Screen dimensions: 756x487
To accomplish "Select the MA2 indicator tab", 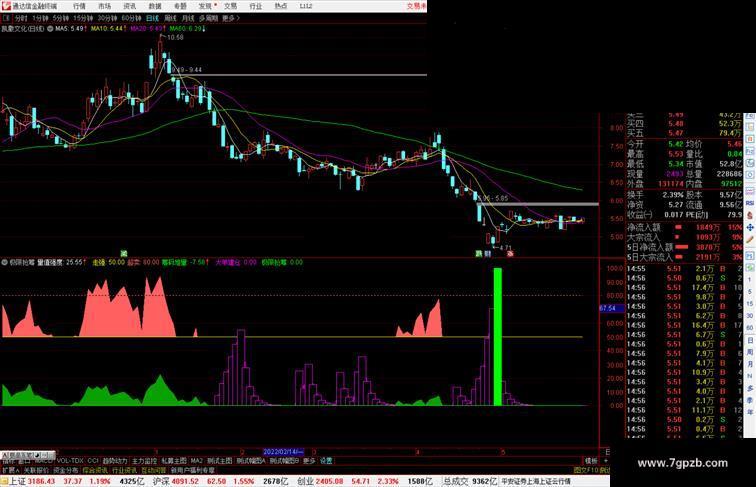I will (197, 461).
